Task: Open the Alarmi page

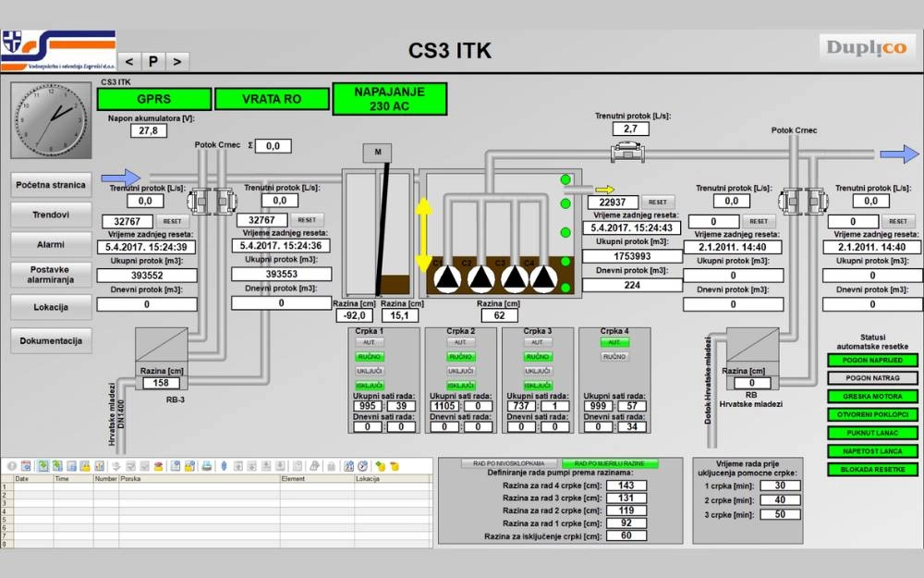Action: [x=51, y=245]
